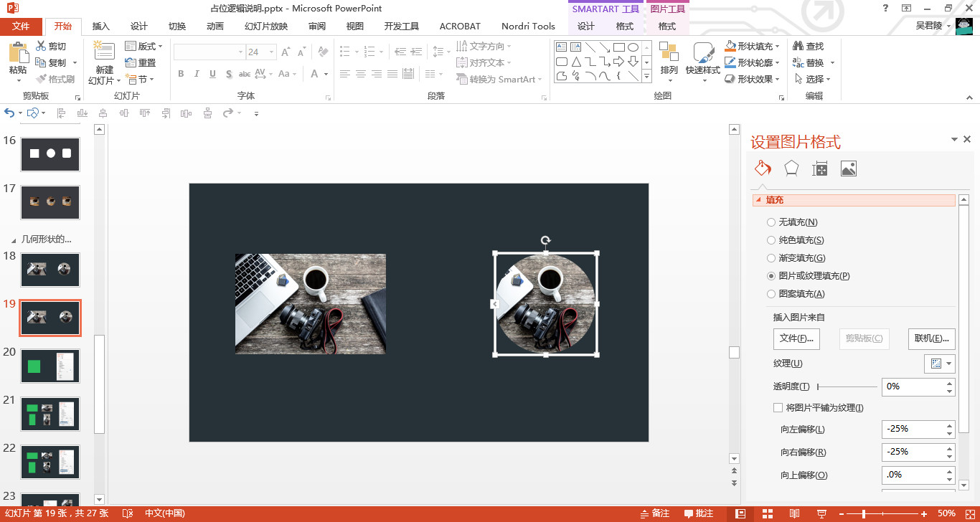
Task: Click the transparency (透明度) slider track
Action: tap(847, 386)
